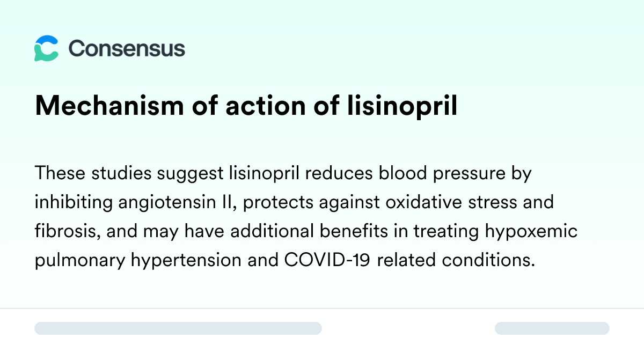Click the short gray placeholder bar at bottom right

click(552, 328)
